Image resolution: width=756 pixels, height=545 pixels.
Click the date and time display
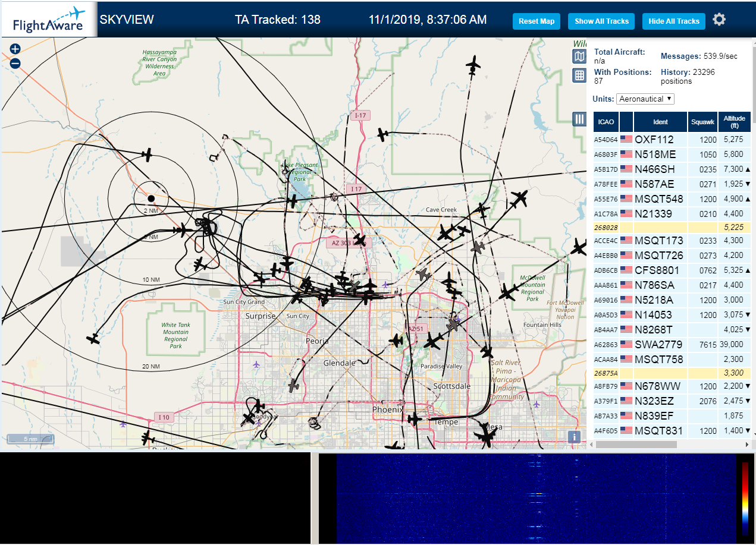428,20
